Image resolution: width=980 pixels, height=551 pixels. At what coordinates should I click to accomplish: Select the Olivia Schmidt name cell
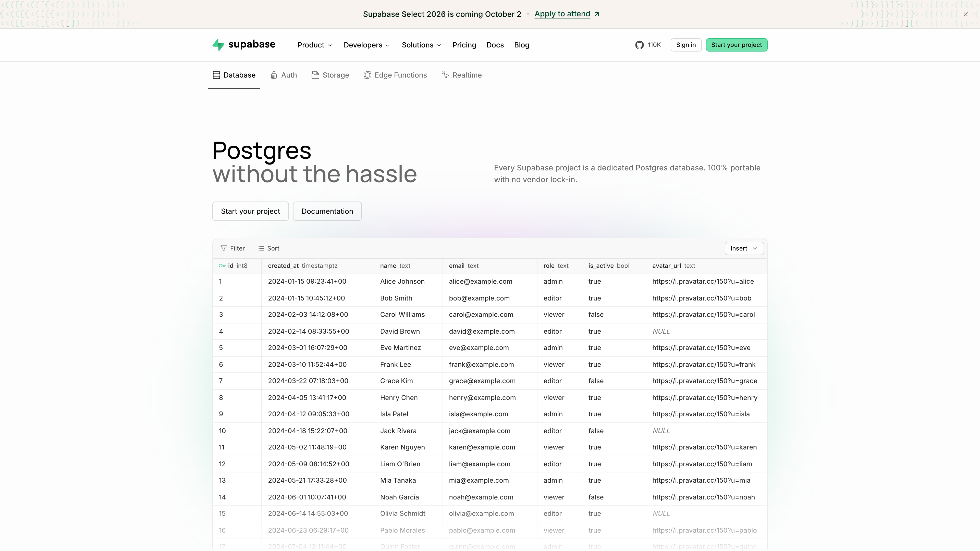tap(408, 513)
